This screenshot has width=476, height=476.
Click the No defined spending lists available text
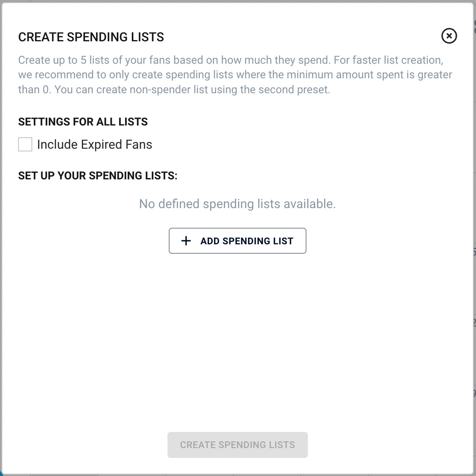tap(237, 204)
